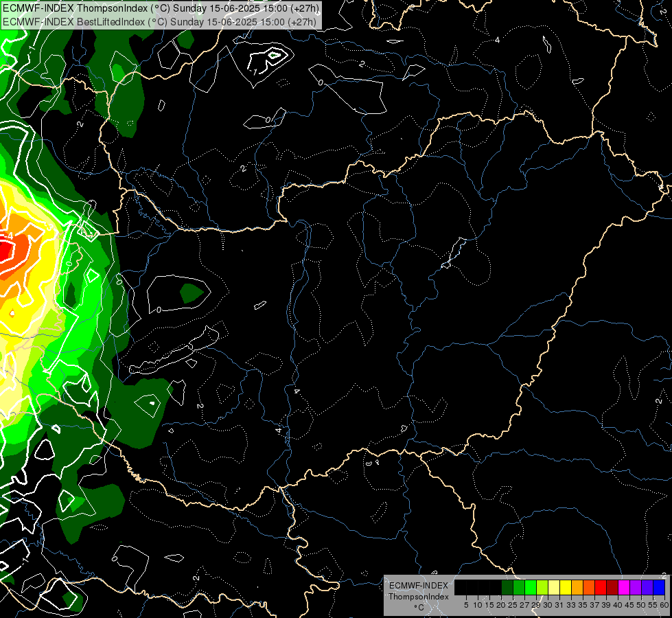The height and width of the screenshot is (618, 672).
Task: Select the orange-red 35–37 legend swatch
Action: [589, 587]
